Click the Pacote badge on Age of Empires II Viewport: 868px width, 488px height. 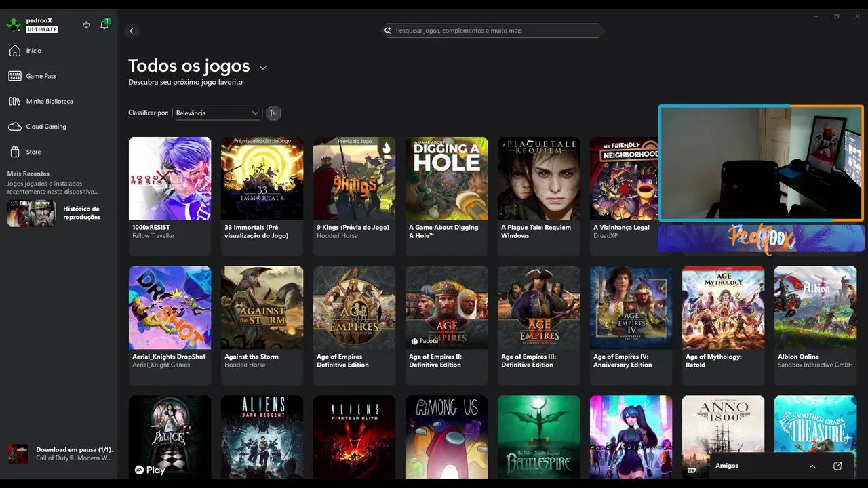coord(425,341)
